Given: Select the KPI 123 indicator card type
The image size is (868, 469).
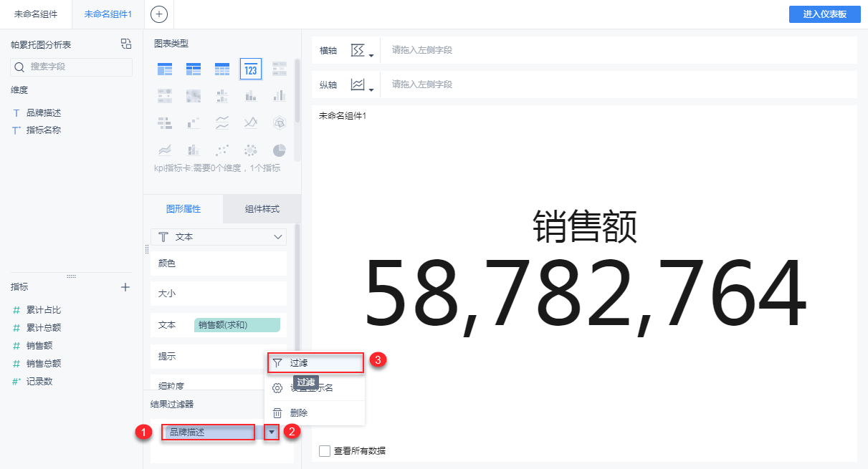Looking at the screenshot, I should pyautogui.click(x=251, y=69).
